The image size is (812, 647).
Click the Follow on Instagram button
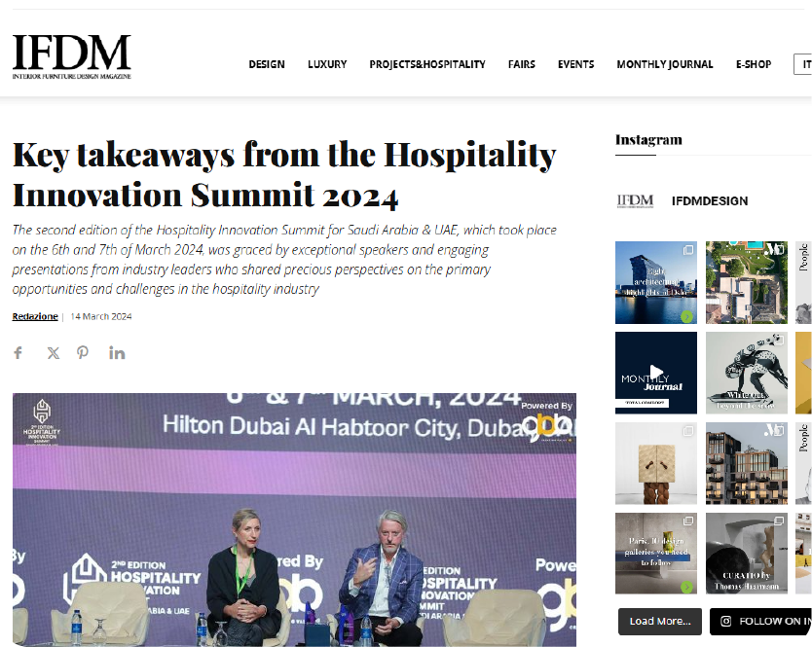[764, 621]
